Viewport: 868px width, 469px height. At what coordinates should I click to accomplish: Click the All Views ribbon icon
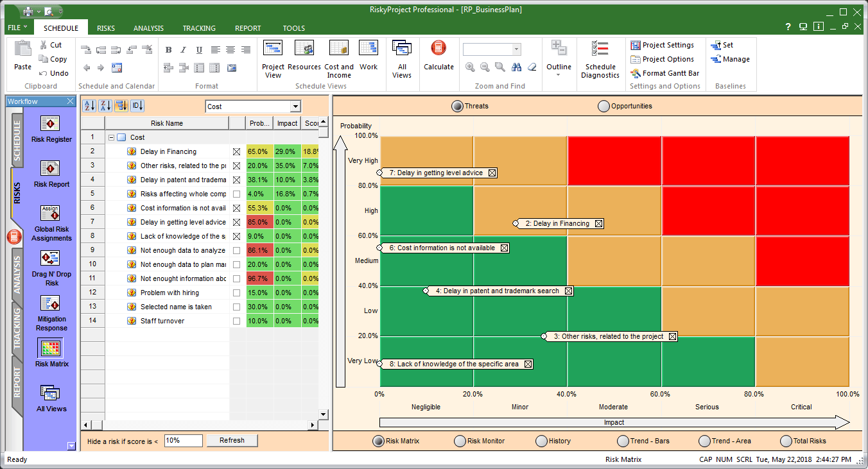(402, 59)
